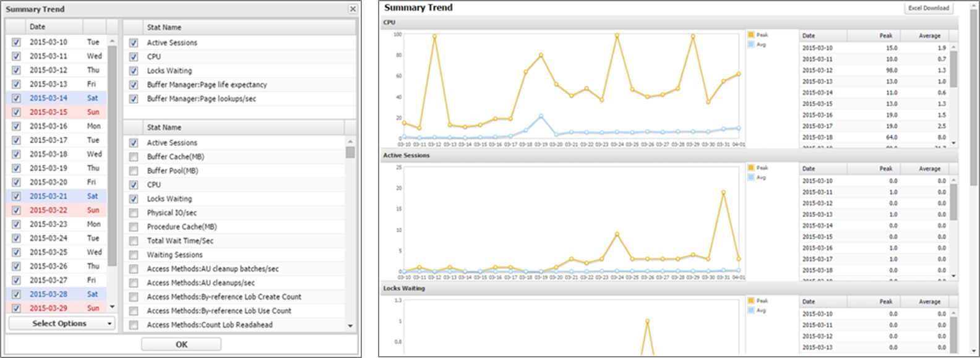
Task: Check the Physical IO/sec stat
Action: click(x=134, y=213)
